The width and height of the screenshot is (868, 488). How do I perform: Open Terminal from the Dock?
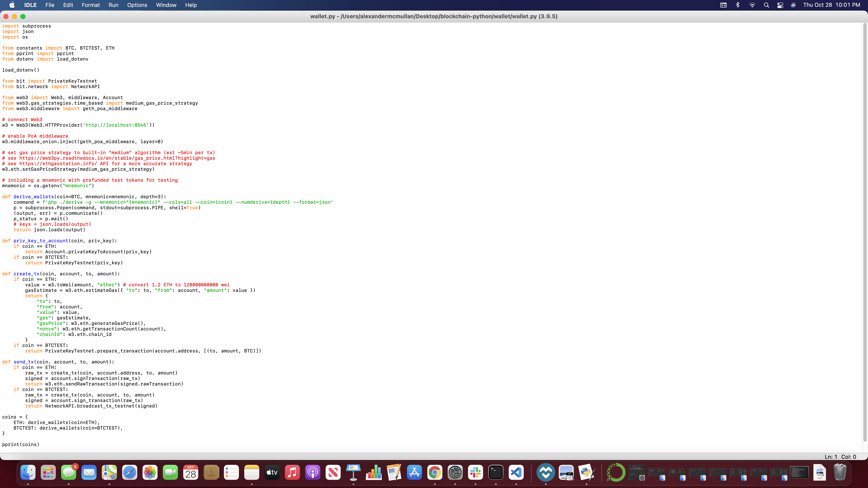click(496, 473)
